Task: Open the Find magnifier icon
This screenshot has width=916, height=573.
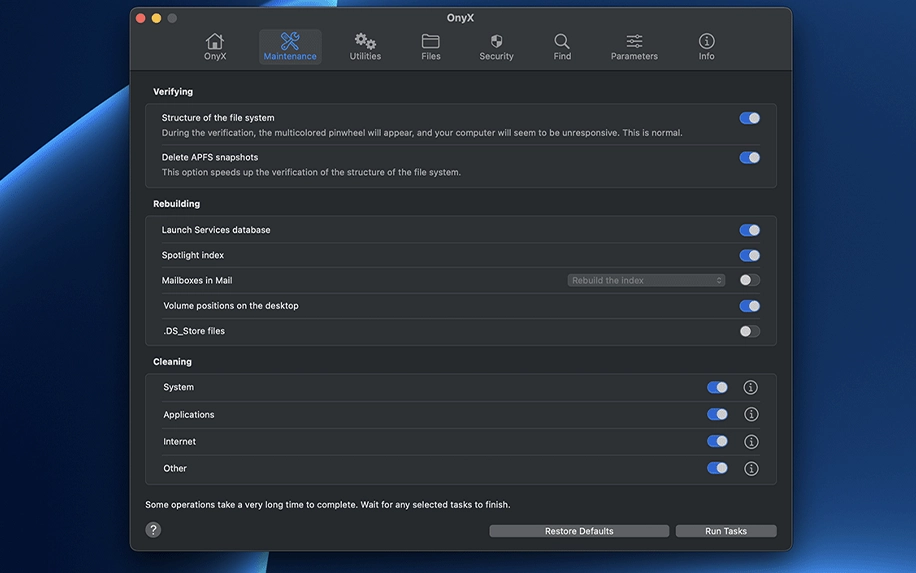Action: point(562,42)
